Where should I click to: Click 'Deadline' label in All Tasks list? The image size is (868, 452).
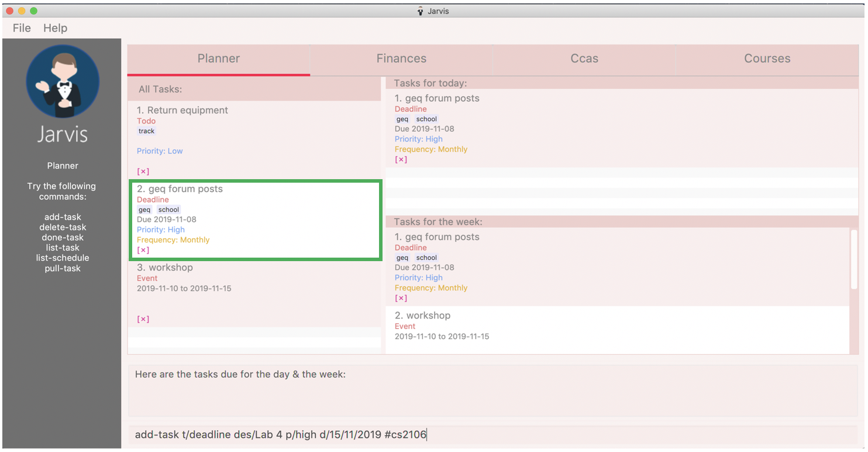153,200
